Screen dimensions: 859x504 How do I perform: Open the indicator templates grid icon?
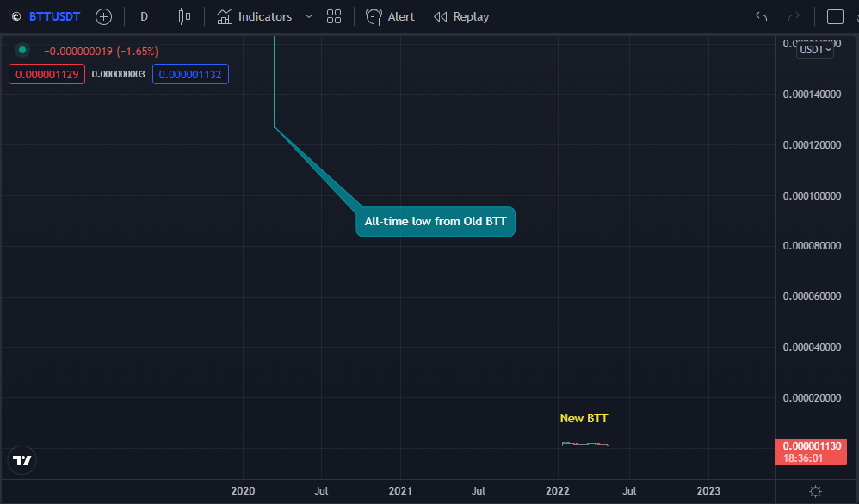click(334, 16)
